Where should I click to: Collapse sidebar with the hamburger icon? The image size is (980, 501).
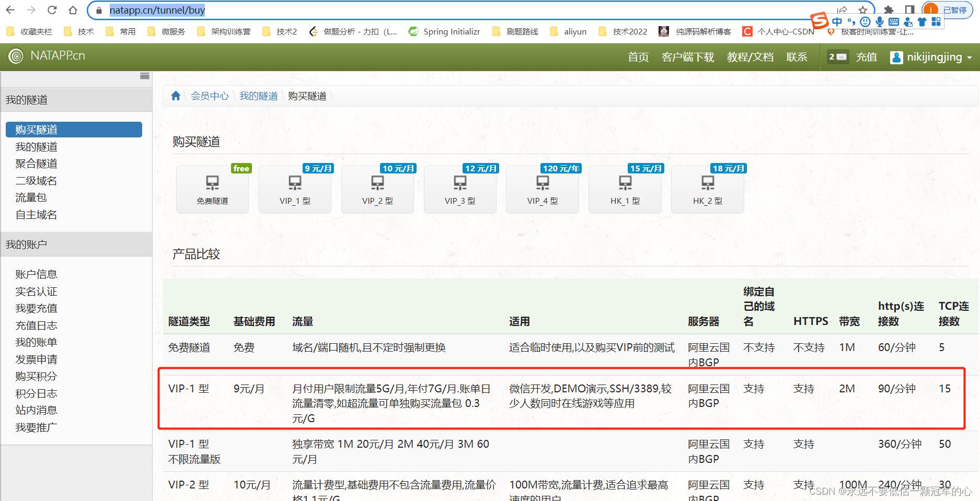[145, 76]
